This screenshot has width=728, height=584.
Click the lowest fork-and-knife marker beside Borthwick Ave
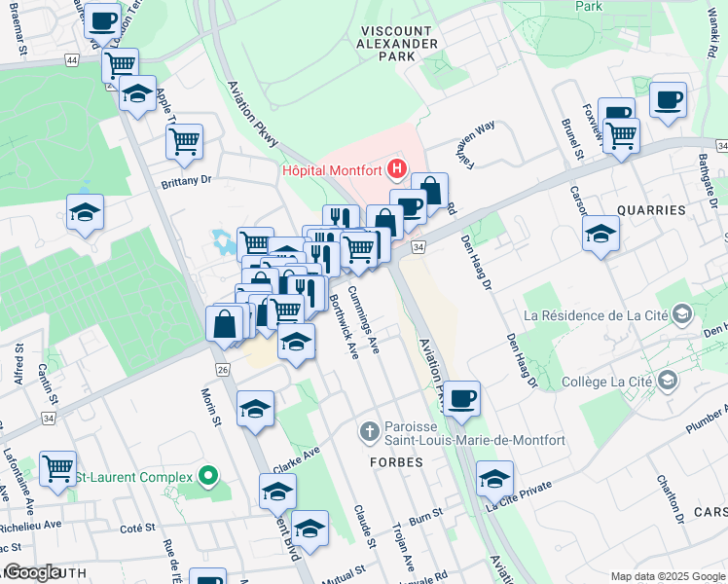[307, 293]
